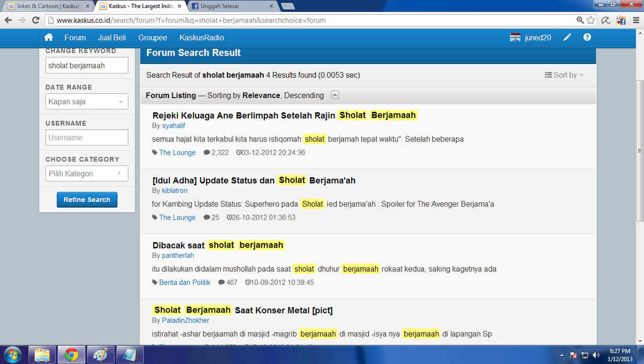
Task: Open author syahalif's profile
Action: click(174, 125)
